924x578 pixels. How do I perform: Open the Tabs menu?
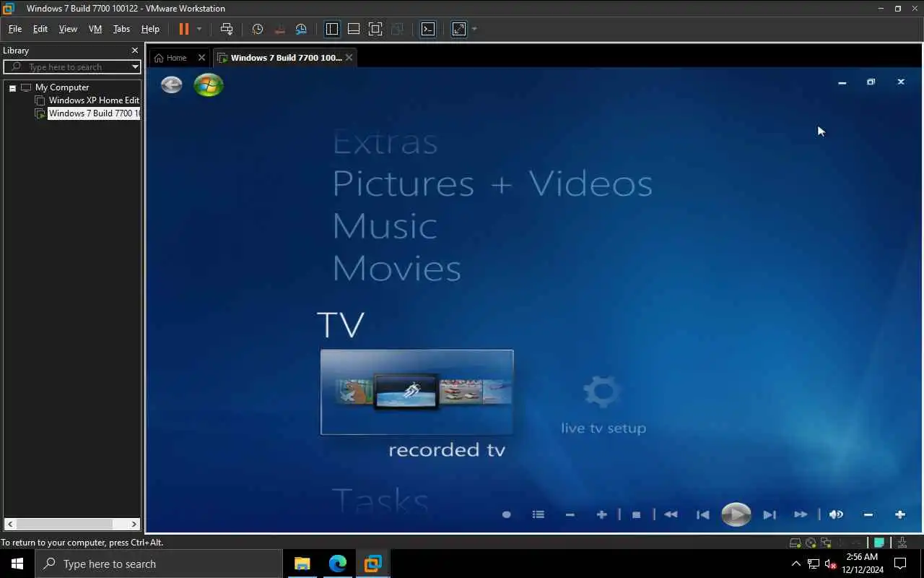(x=121, y=29)
